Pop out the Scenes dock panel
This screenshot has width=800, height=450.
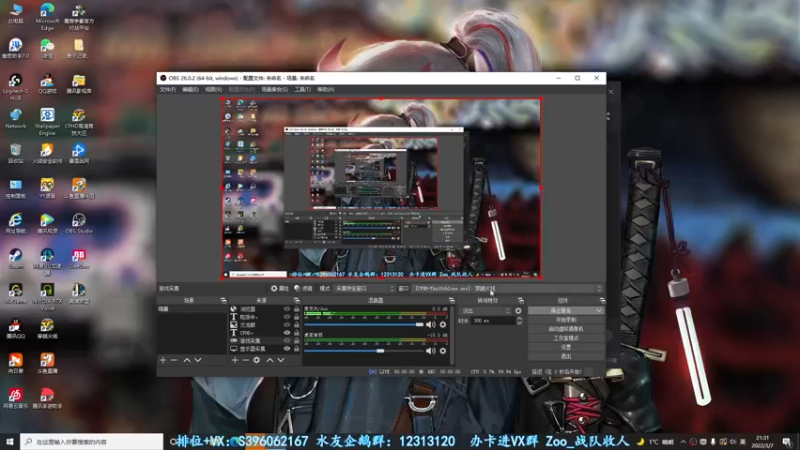point(223,301)
